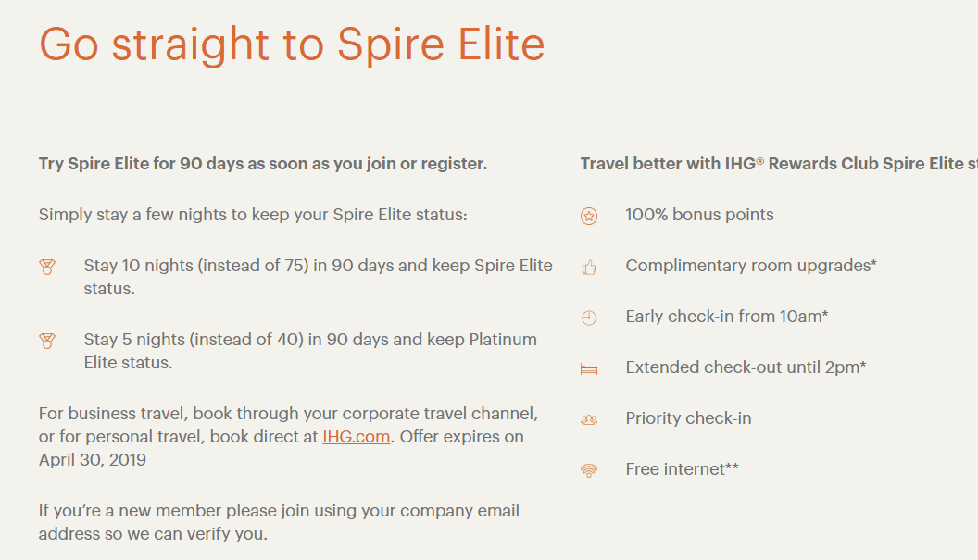Click the company email address paragraph
978x560 pixels.
pos(279,522)
